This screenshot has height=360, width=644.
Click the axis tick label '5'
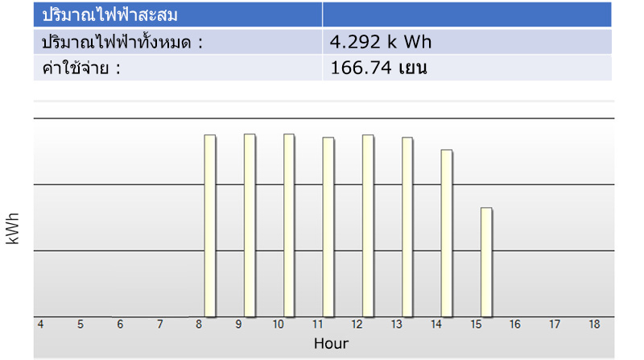coord(80,325)
